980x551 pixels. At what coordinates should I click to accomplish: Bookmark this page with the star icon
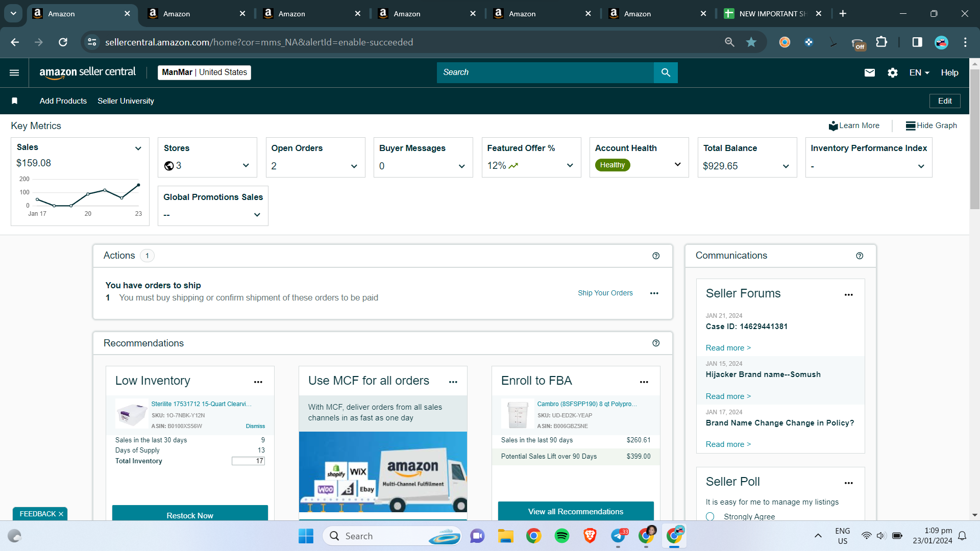pos(751,42)
